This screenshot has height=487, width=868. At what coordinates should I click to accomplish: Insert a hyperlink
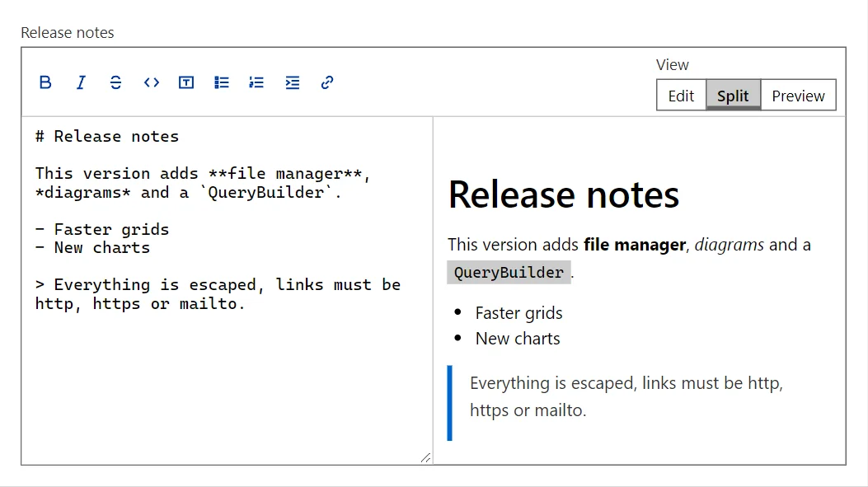click(x=327, y=82)
